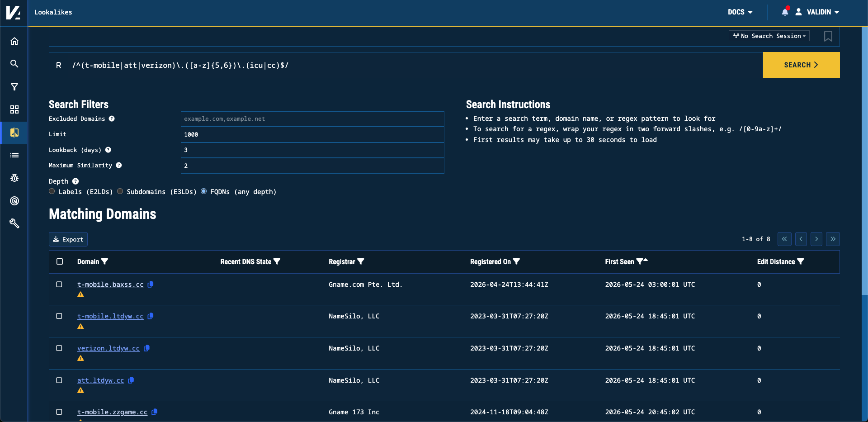Open the t-mobile.zzgame.cc domain link

coord(112,412)
